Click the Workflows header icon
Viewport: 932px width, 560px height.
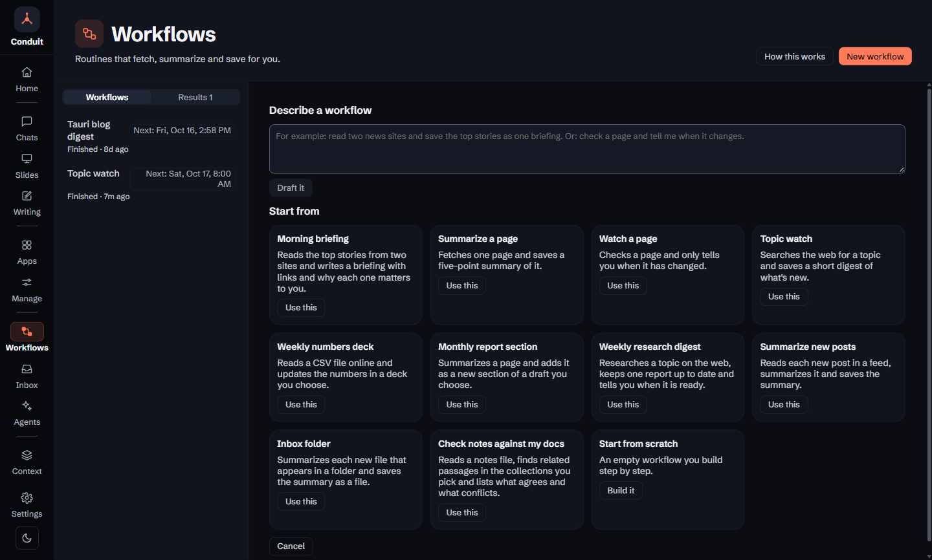click(x=89, y=34)
